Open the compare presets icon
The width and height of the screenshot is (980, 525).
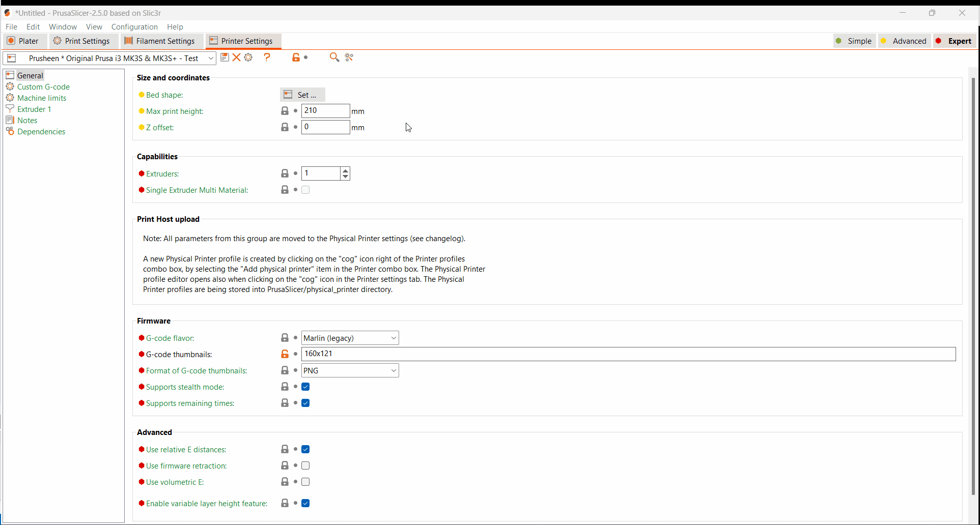point(349,57)
